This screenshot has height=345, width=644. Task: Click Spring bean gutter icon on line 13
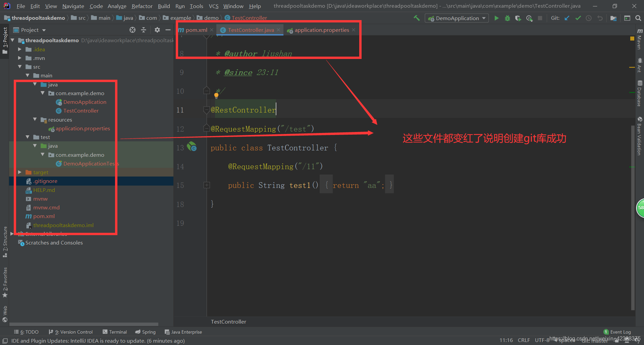(192, 146)
